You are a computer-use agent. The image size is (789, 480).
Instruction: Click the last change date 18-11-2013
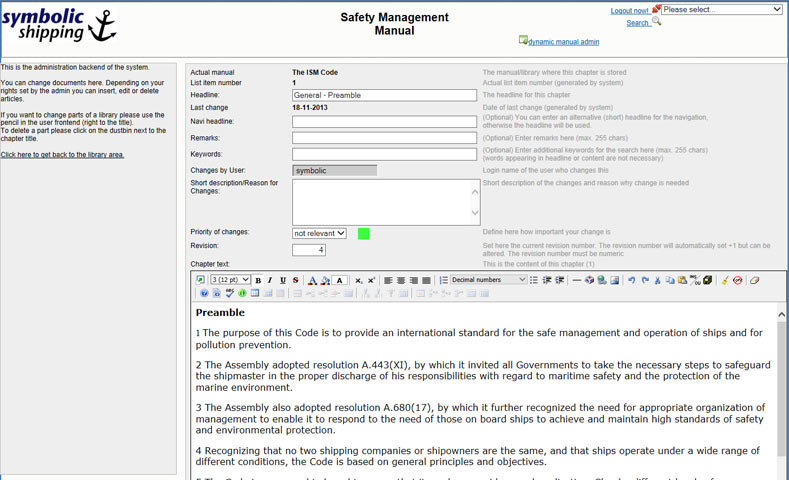(x=309, y=107)
